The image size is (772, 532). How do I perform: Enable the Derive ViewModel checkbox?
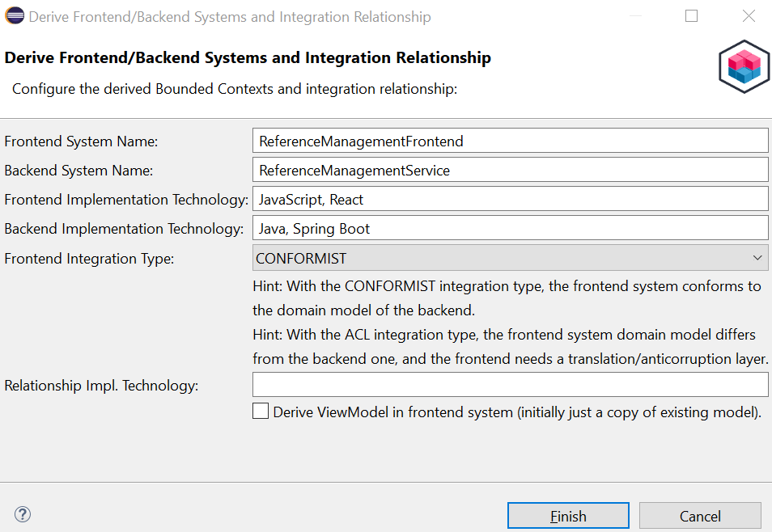(261, 412)
